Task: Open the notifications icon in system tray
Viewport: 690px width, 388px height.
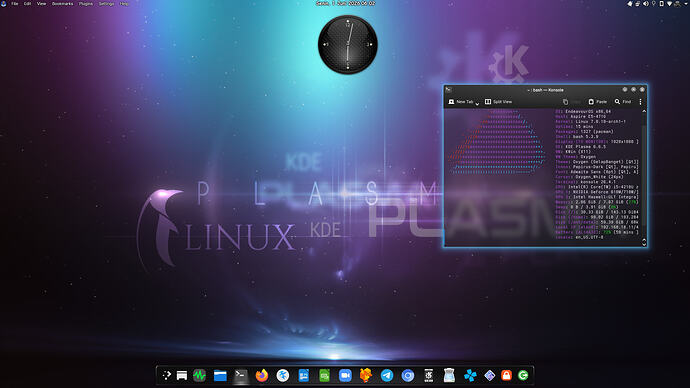Action: pyautogui.click(x=630, y=4)
